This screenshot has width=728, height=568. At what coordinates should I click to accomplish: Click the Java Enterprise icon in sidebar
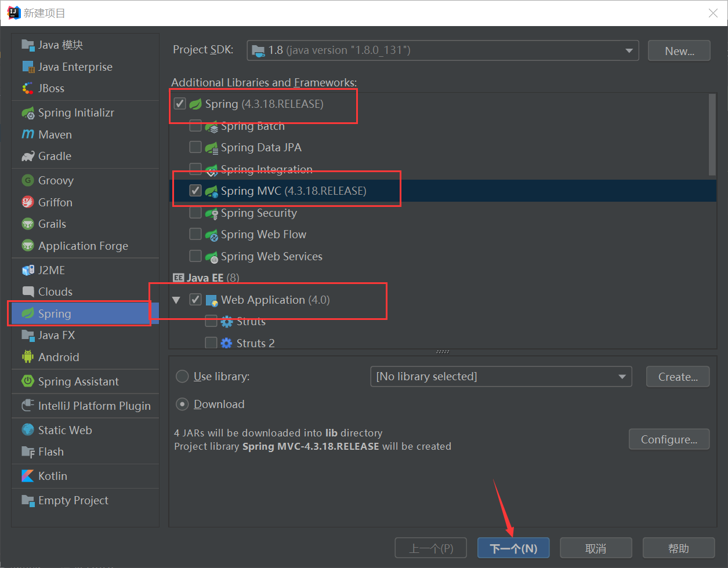point(28,67)
